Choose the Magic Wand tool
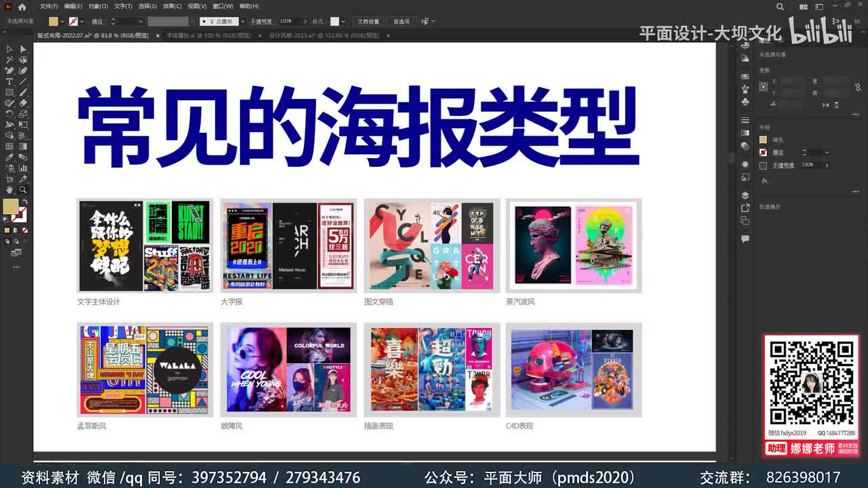The width and height of the screenshot is (868, 488). click(9, 59)
